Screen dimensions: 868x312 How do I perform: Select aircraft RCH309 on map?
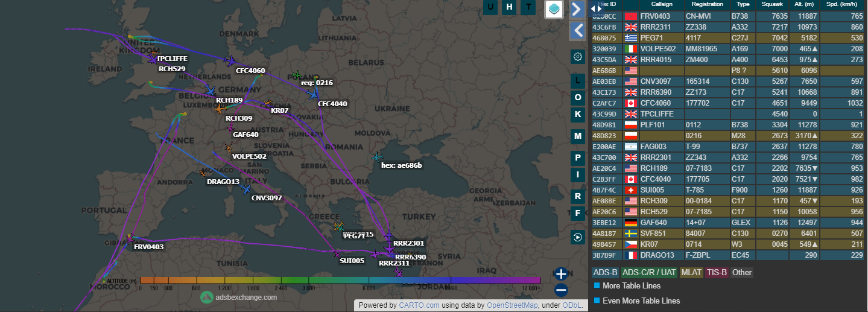pyautogui.click(x=221, y=109)
